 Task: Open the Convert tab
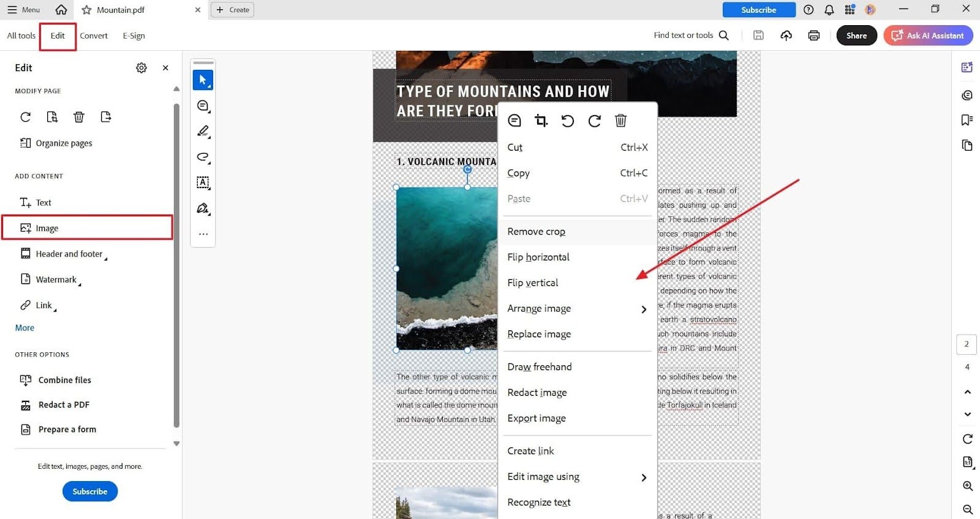[x=94, y=36]
